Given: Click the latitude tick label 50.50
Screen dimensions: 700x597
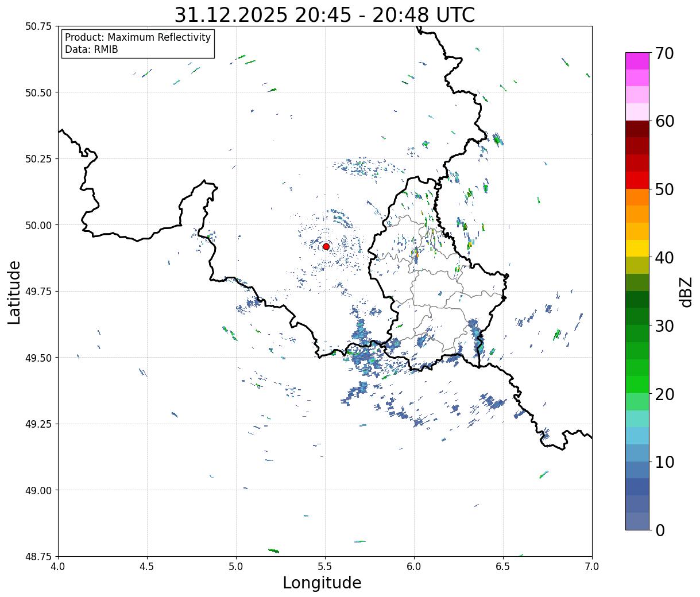Looking at the screenshot, I should 38,92.
